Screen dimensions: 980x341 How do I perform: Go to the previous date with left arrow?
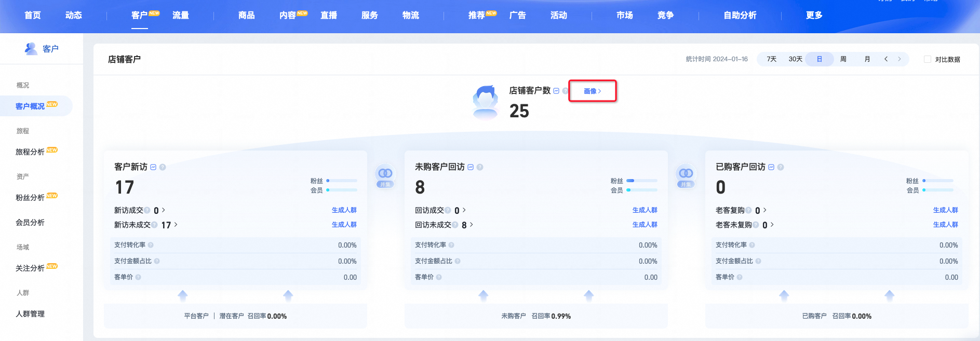coord(886,59)
